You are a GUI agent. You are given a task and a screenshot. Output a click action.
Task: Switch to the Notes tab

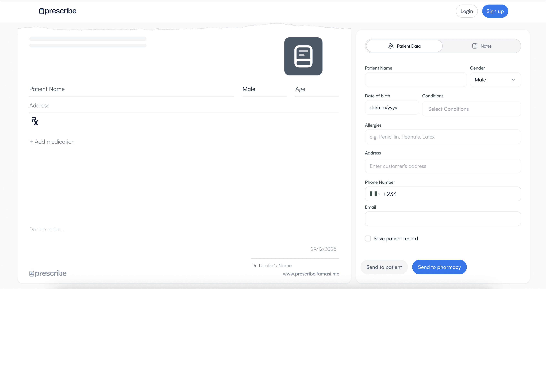[x=481, y=46]
